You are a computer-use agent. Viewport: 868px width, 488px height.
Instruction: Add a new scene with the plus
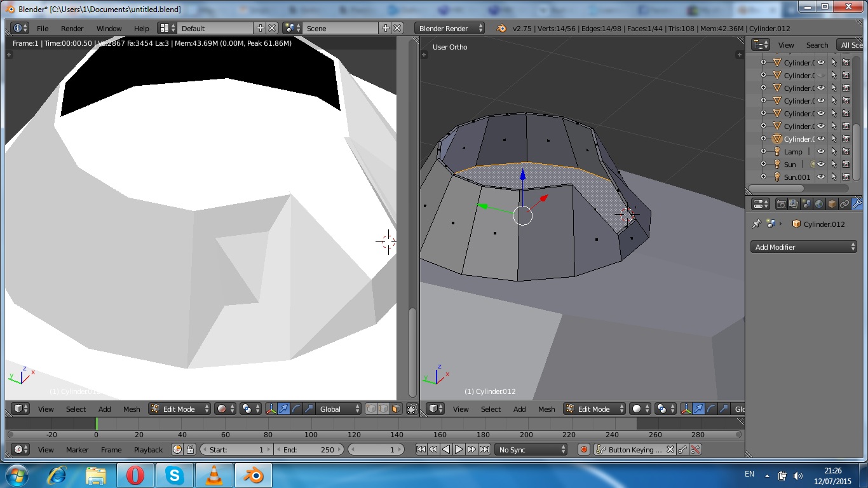(385, 28)
